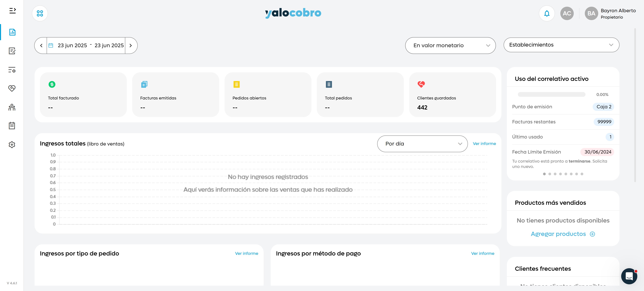The height and width of the screenshot is (291, 644).
Task: Open the dashboard reports sidebar icon
Action: click(x=12, y=32)
